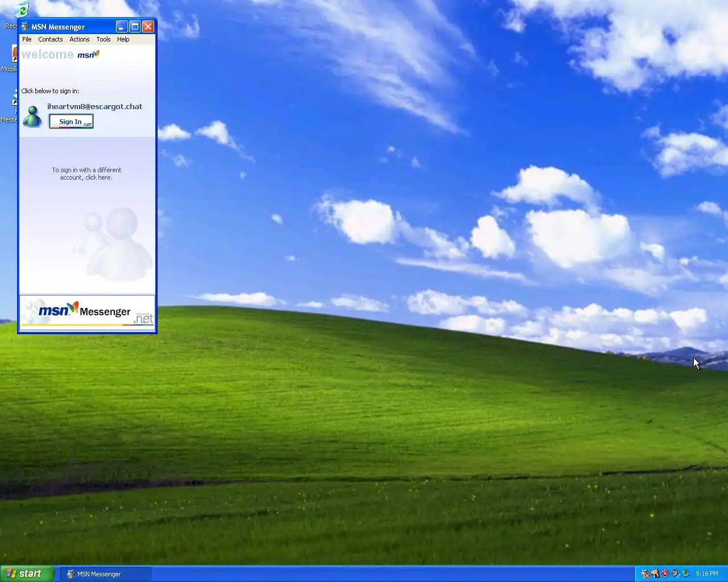
Task: Minimize the MSN Messenger window
Action: click(122, 27)
